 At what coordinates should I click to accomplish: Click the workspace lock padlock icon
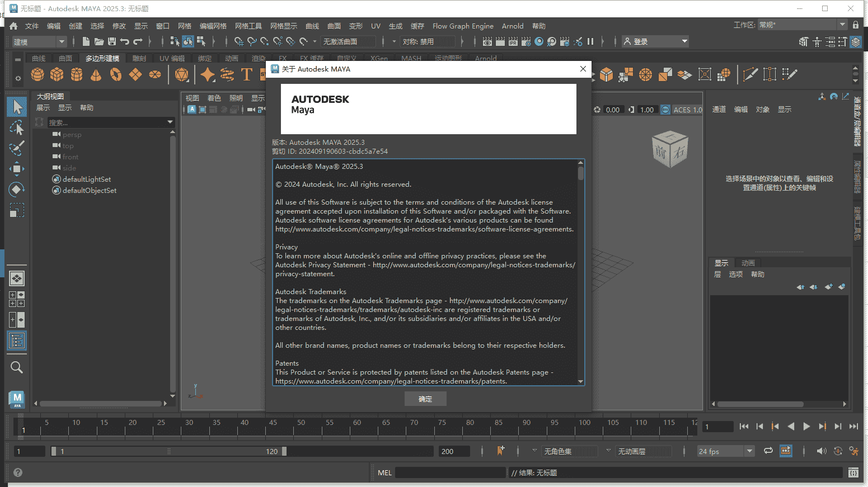point(855,24)
